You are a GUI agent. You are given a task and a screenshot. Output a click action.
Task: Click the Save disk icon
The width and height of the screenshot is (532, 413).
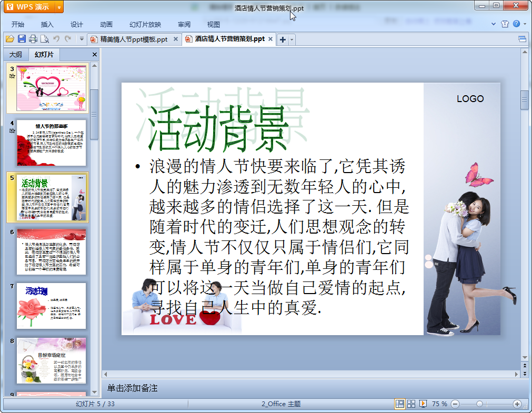[22, 39]
